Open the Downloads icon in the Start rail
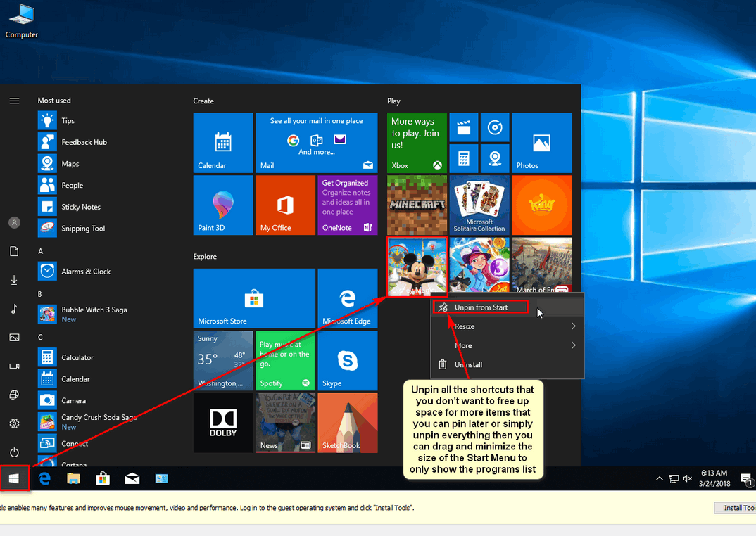This screenshot has width=756, height=536. click(15, 280)
